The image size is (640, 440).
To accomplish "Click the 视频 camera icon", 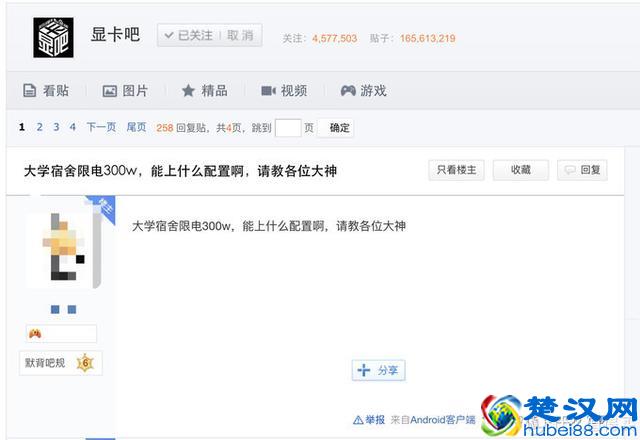I will (268, 91).
